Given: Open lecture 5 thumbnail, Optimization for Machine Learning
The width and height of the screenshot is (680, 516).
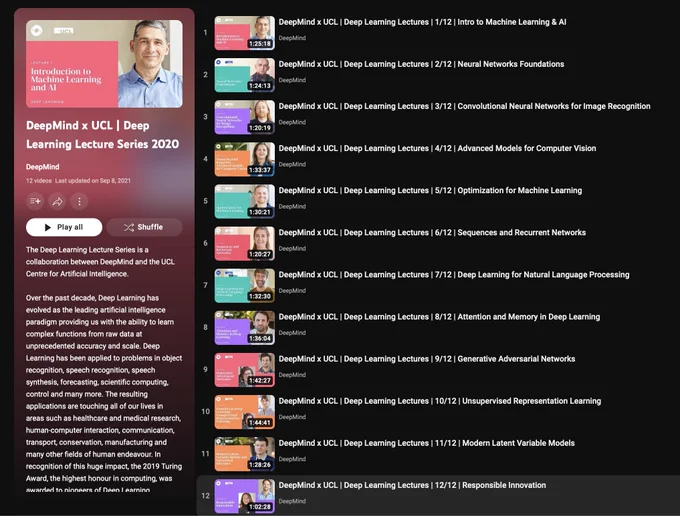Looking at the screenshot, I should click(x=245, y=201).
